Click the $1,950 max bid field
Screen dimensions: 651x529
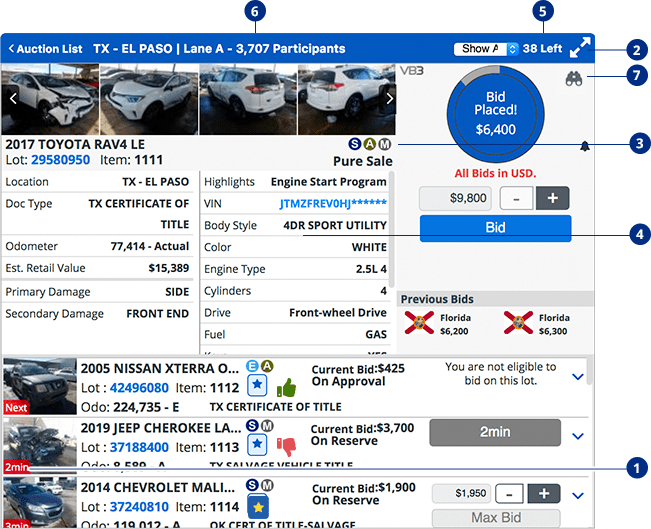[462, 493]
